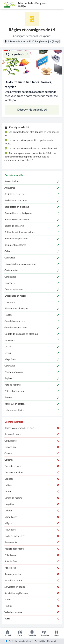Click the Baugeois Vallée logo
The image size is (64, 644).
point(10,5)
